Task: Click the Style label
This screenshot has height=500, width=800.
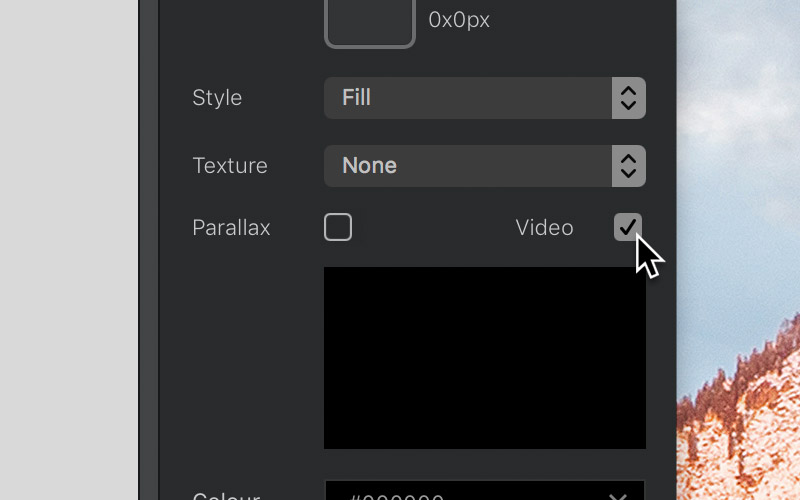Action: pos(217,98)
